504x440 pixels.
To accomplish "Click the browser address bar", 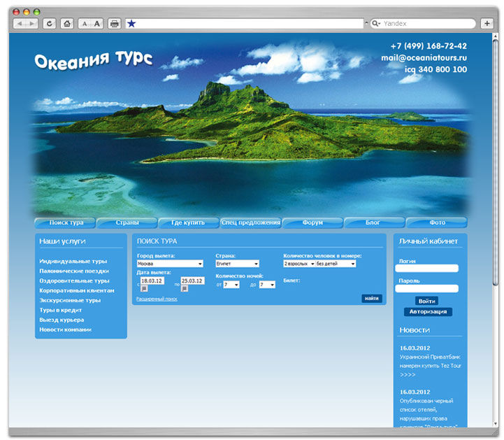I will point(244,24).
